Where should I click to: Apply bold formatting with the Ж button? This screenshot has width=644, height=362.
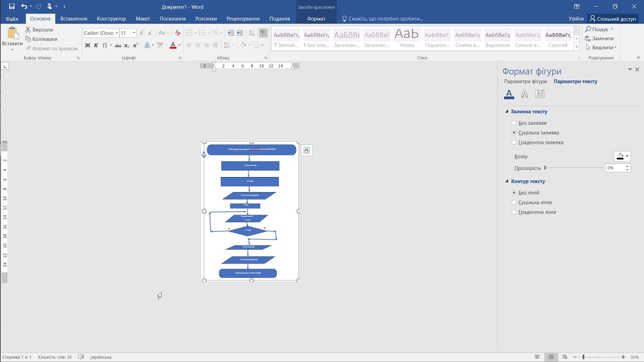[x=88, y=45]
